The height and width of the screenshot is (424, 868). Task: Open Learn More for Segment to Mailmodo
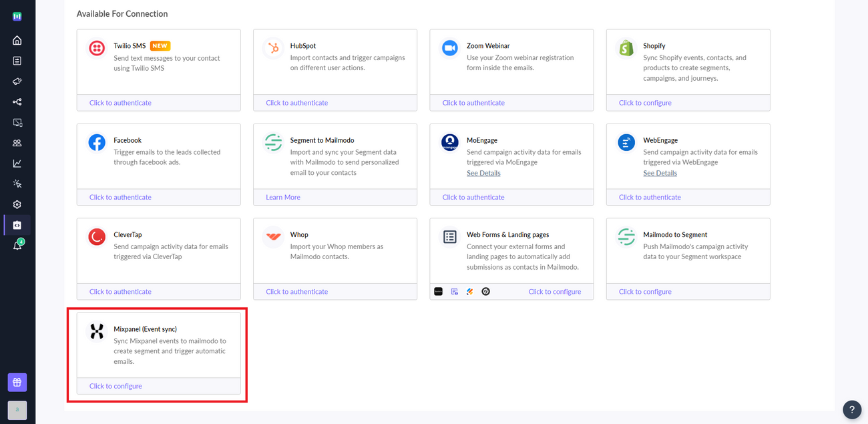click(x=283, y=197)
